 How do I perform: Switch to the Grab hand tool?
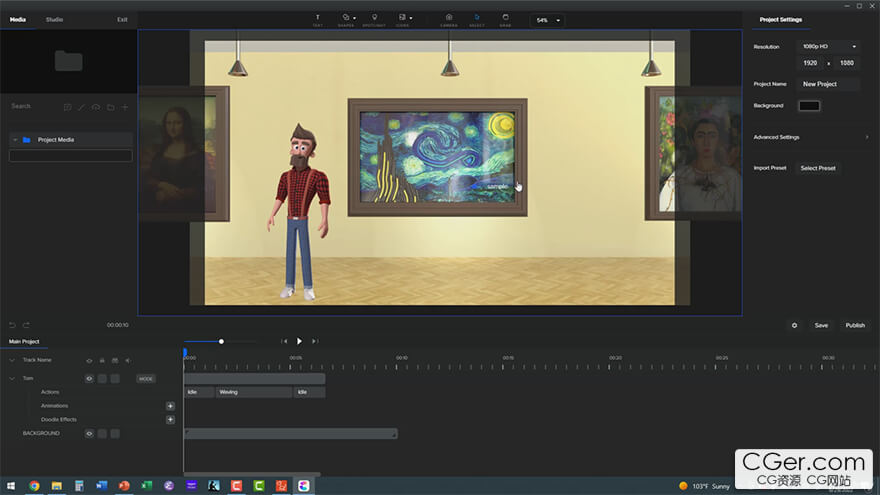pyautogui.click(x=505, y=20)
